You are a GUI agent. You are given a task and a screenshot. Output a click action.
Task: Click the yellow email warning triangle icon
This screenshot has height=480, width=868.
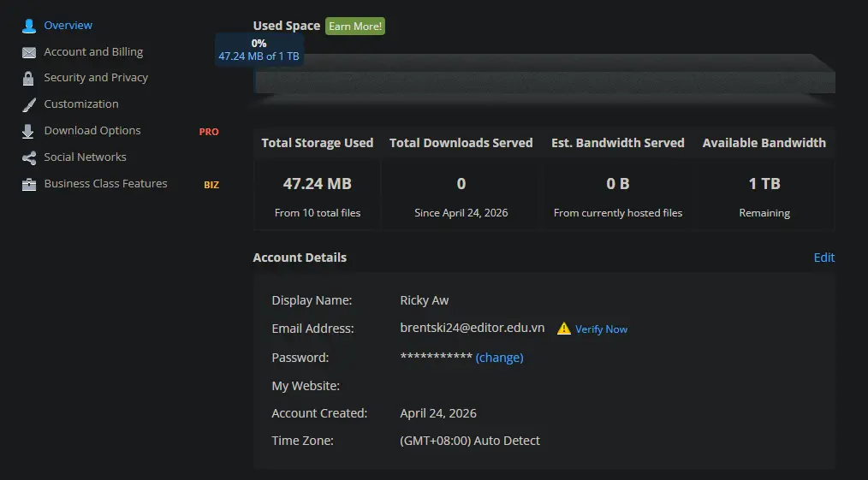click(563, 329)
